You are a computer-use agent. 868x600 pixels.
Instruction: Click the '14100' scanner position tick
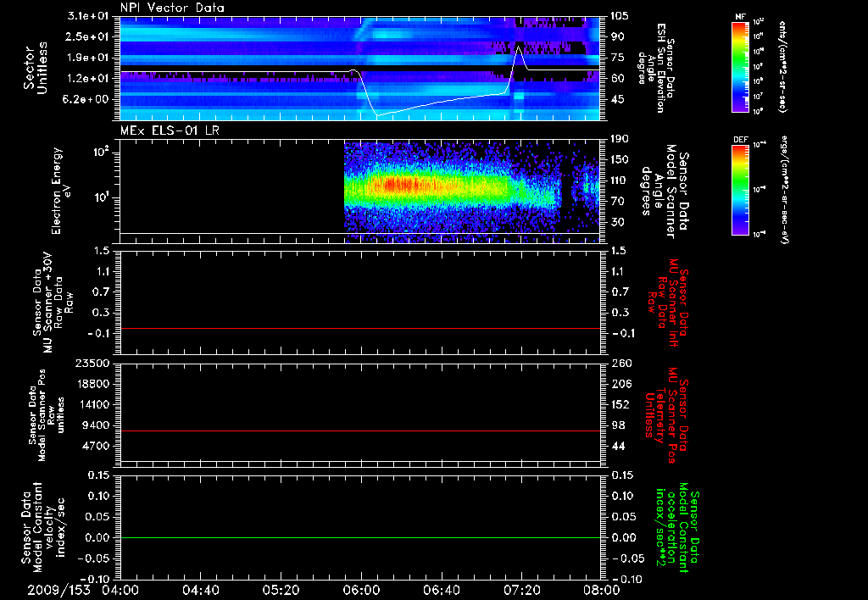(x=93, y=404)
